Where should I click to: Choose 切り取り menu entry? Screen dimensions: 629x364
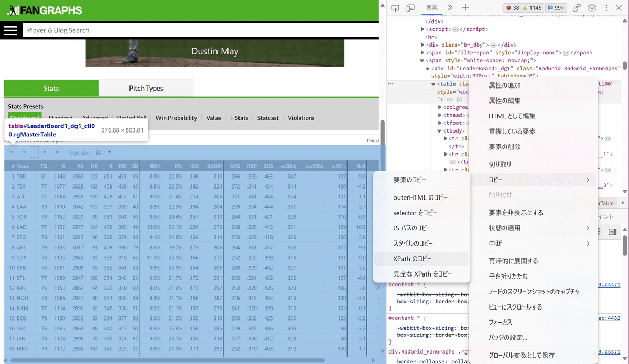point(533,164)
